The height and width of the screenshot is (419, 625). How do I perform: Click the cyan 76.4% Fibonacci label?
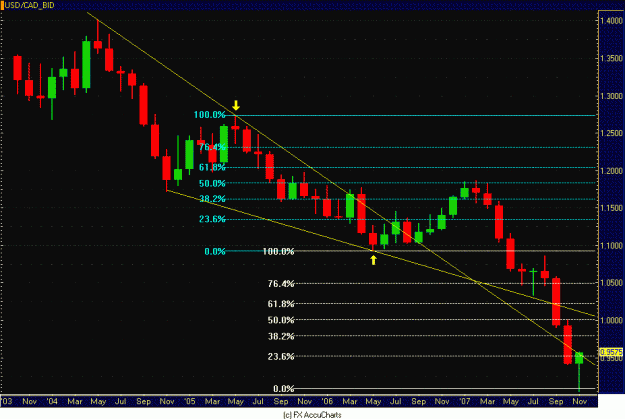pyautogui.click(x=212, y=147)
